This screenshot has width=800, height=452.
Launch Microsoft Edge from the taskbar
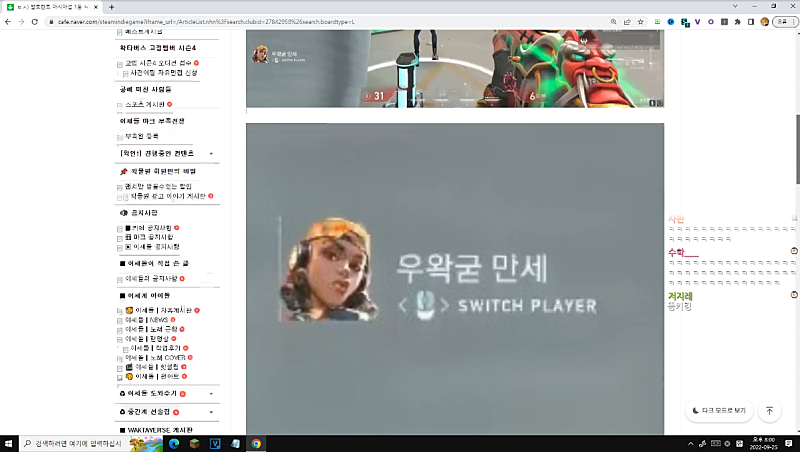click(172, 443)
